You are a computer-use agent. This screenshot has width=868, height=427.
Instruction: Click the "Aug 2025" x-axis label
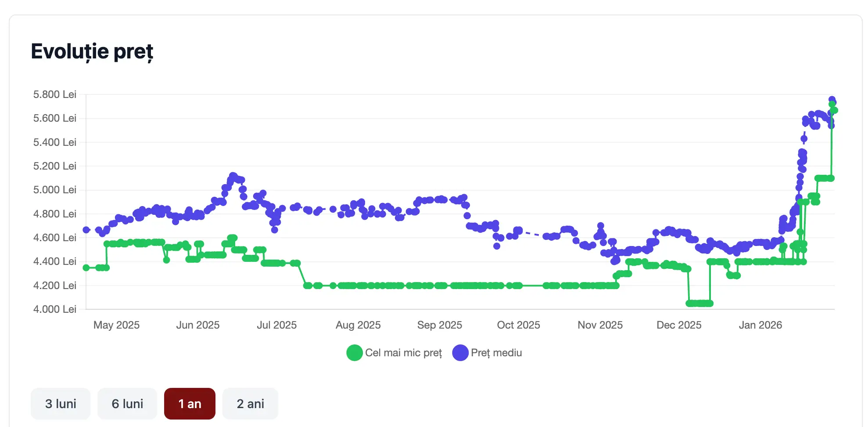pyautogui.click(x=358, y=325)
